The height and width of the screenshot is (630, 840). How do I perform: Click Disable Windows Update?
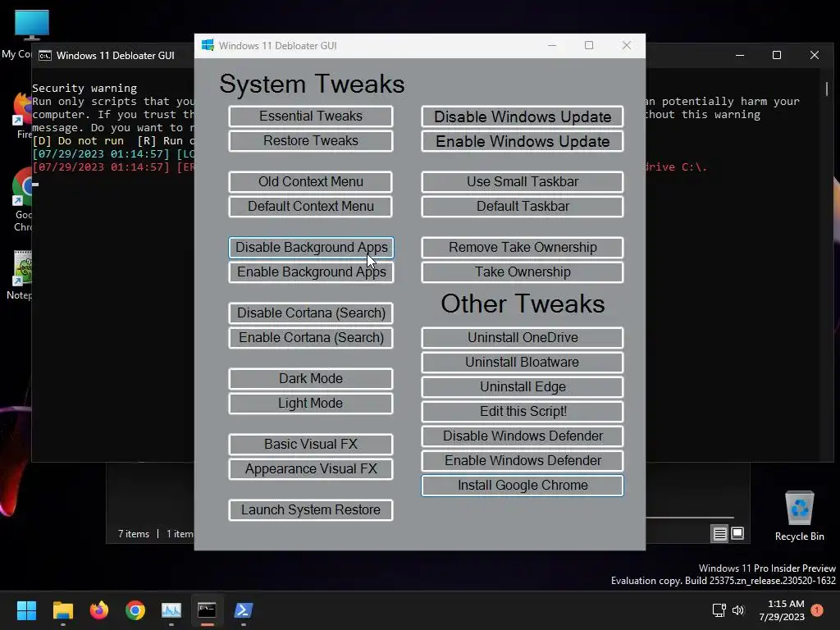coord(523,116)
